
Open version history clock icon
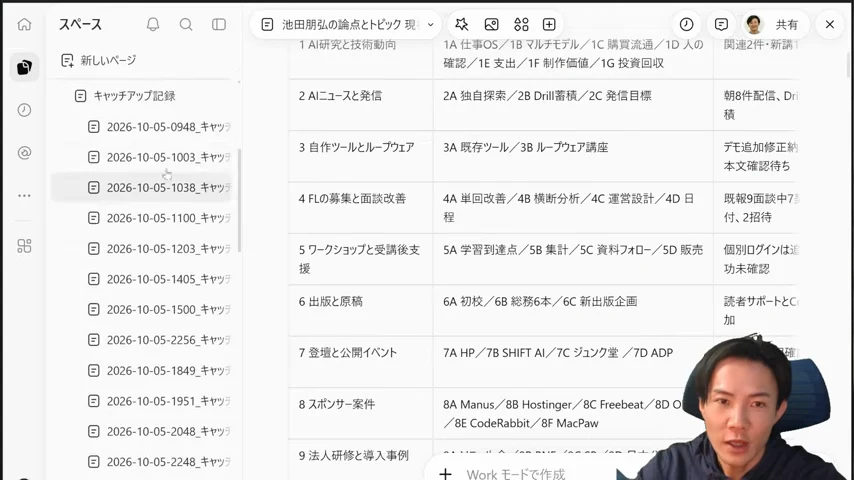686,25
